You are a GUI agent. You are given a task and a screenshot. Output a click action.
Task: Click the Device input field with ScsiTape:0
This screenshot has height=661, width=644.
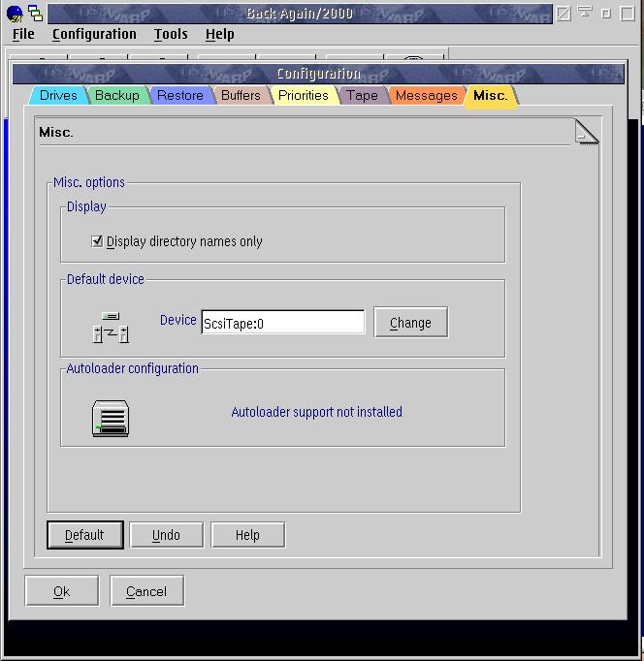click(x=283, y=323)
